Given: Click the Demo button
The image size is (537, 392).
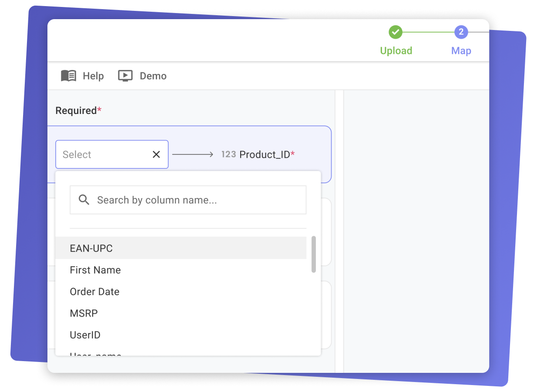Looking at the screenshot, I should point(153,75).
